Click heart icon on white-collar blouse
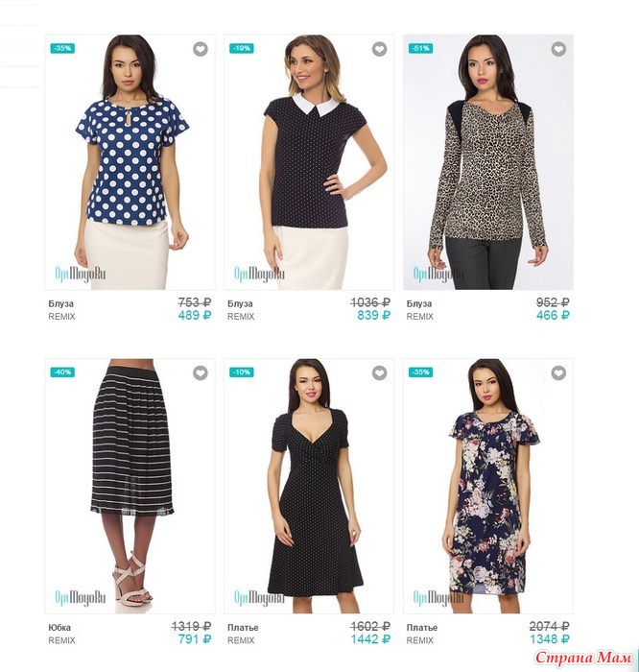Image resolution: width=639 pixels, height=672 pixels. 379,49
